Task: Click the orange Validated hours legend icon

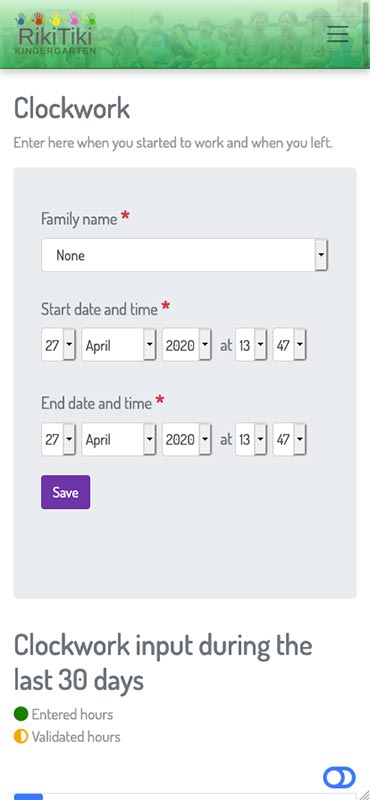Action: coord(21,737)
